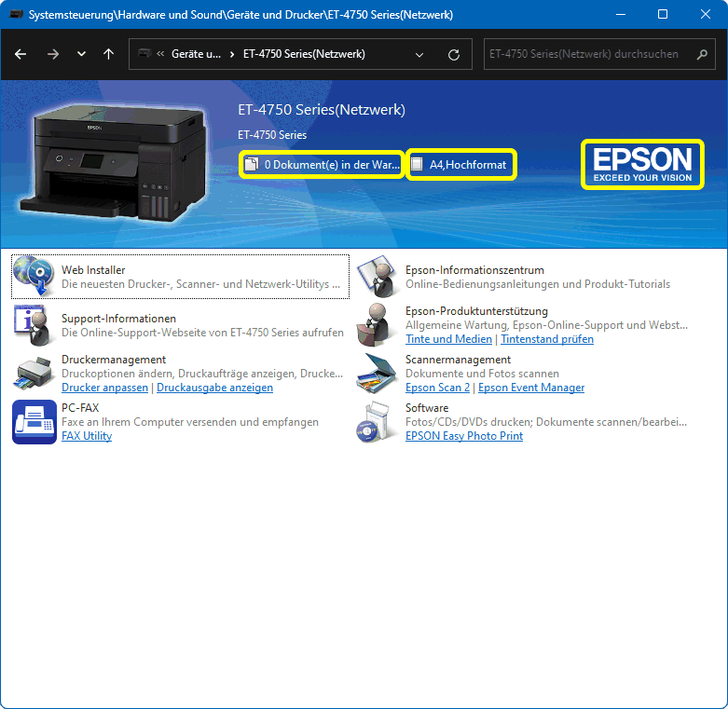Open the EPSON Exceed Your Vision logo

[642, 164]
